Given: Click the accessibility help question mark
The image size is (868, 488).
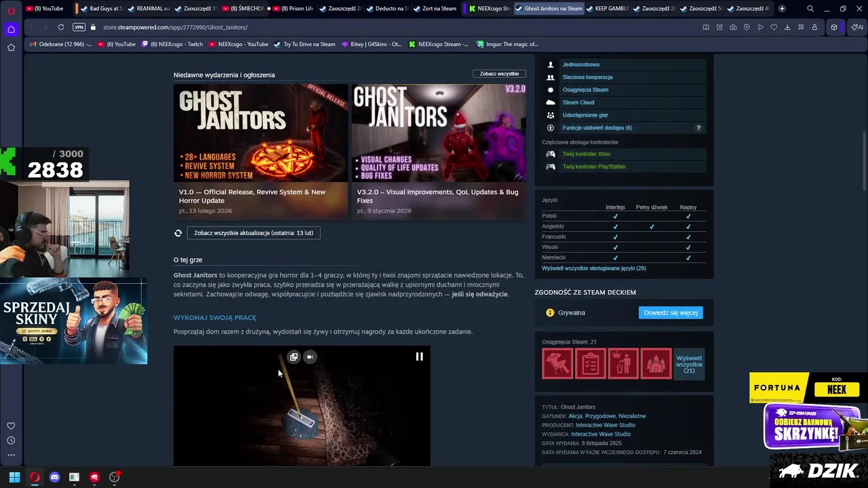Looking at the screenshot, I should point(698,128).
